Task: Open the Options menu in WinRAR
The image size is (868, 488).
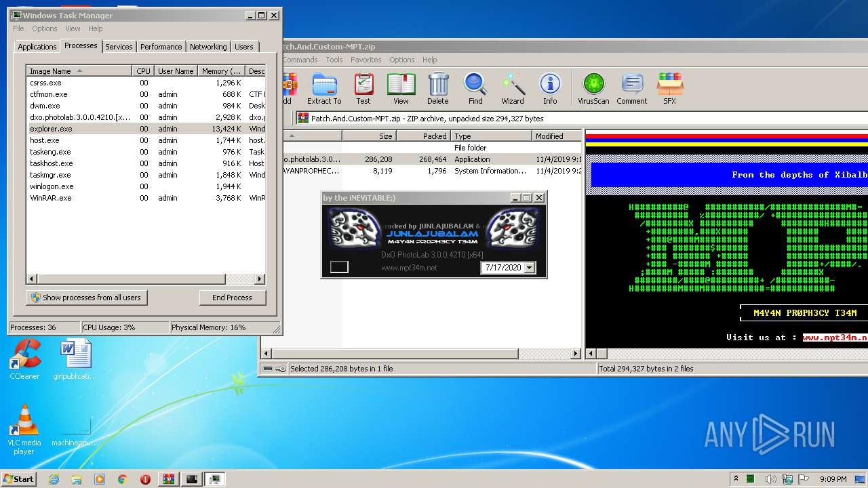Action: 401,60
